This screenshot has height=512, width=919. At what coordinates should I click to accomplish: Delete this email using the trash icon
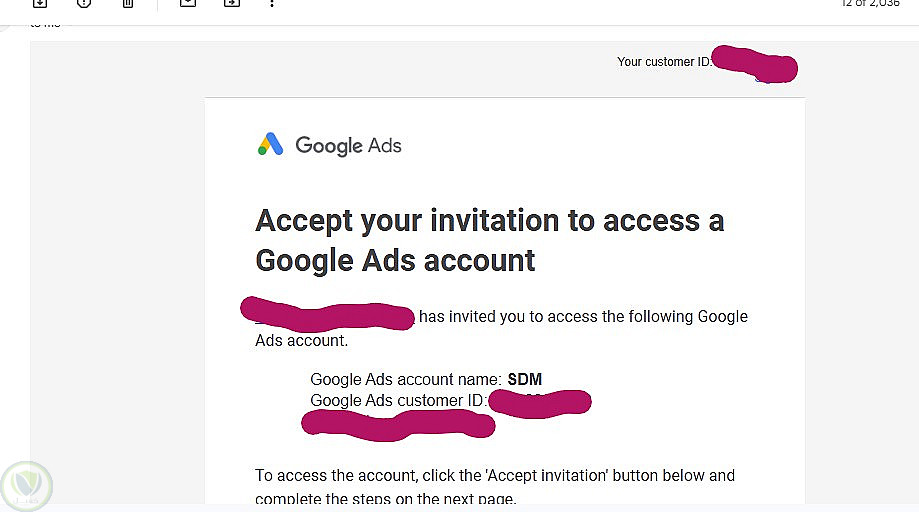point(128,3)
